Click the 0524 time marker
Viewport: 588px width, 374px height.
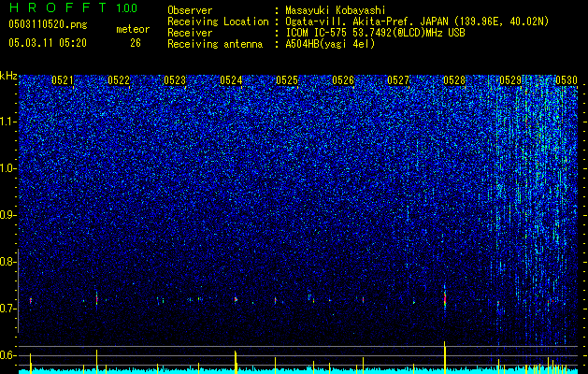231,80
